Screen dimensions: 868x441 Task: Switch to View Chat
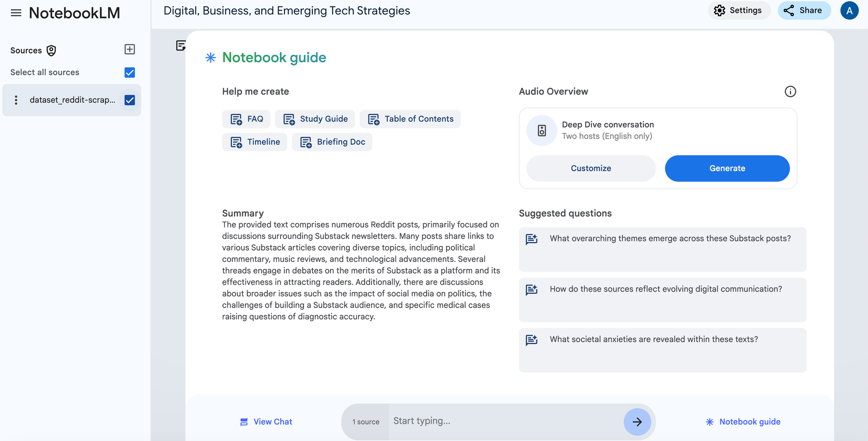266,422
